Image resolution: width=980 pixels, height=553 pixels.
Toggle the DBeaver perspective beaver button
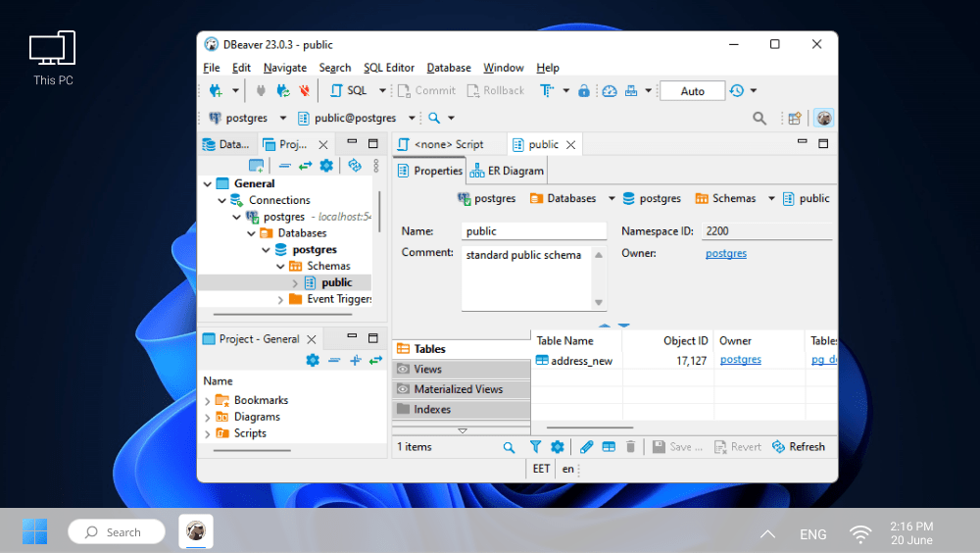point(824,119)
